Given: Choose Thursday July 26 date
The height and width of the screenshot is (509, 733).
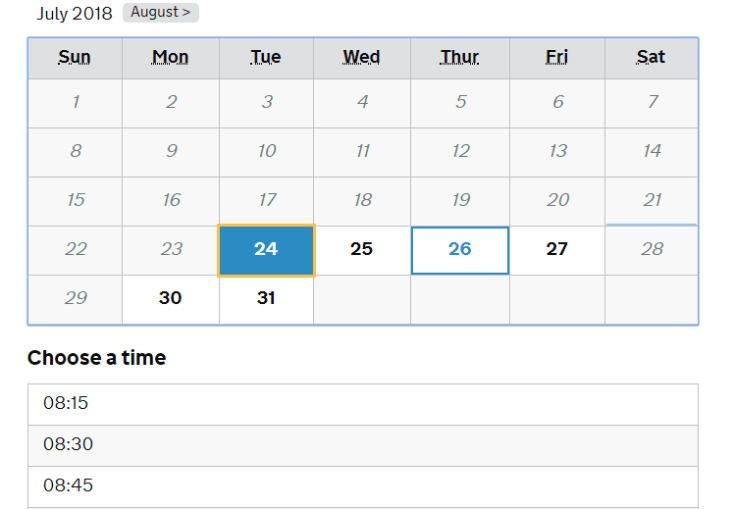Looking at the screenshot, I should (x=460, y=249).
